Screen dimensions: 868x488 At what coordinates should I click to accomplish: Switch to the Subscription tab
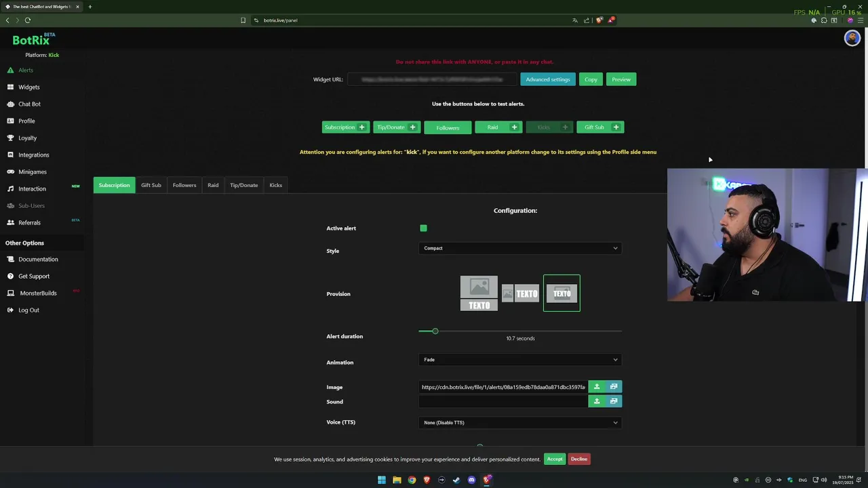click(x=114, y=185)
